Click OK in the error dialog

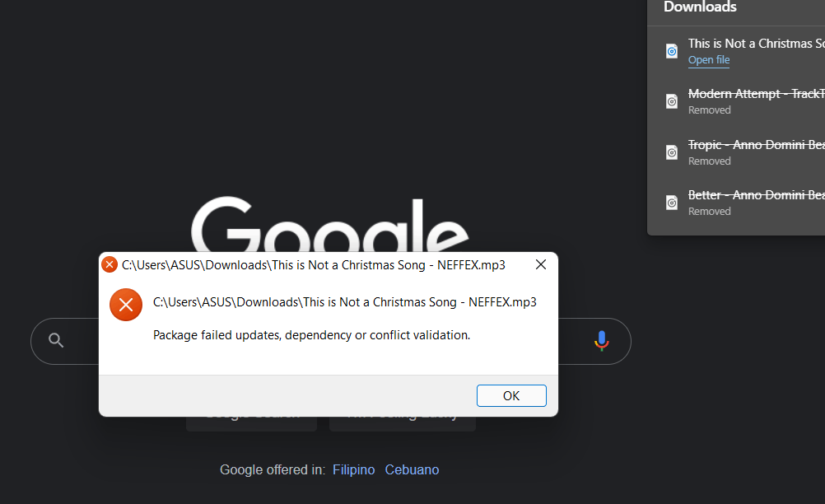(511, 395)
